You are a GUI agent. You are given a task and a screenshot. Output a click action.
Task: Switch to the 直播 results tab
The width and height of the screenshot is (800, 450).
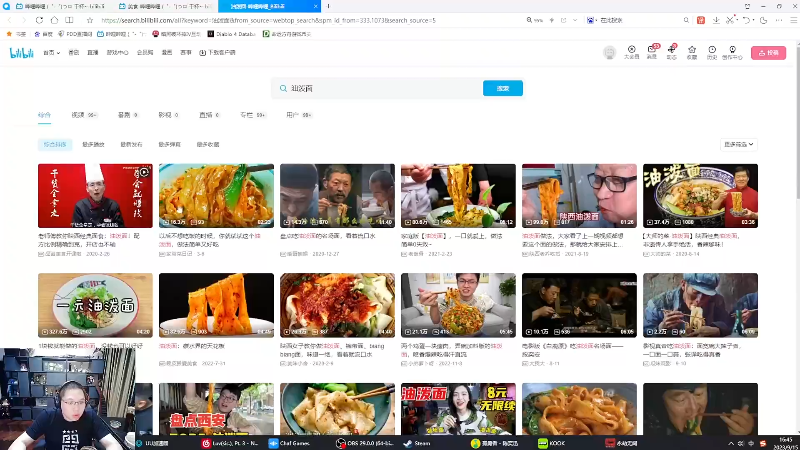[209, 115]
